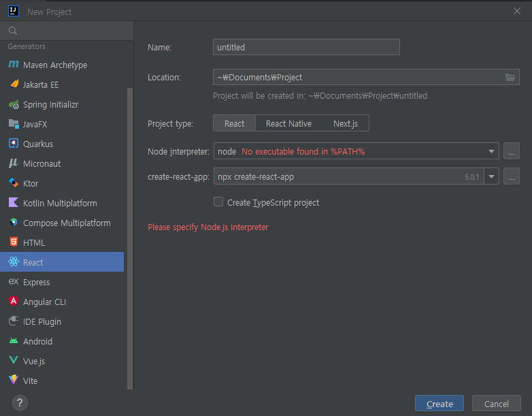Select the JavaFX generator icon
Image resolution: width=532 pixels, height=416 pixels.
[14, 124]
